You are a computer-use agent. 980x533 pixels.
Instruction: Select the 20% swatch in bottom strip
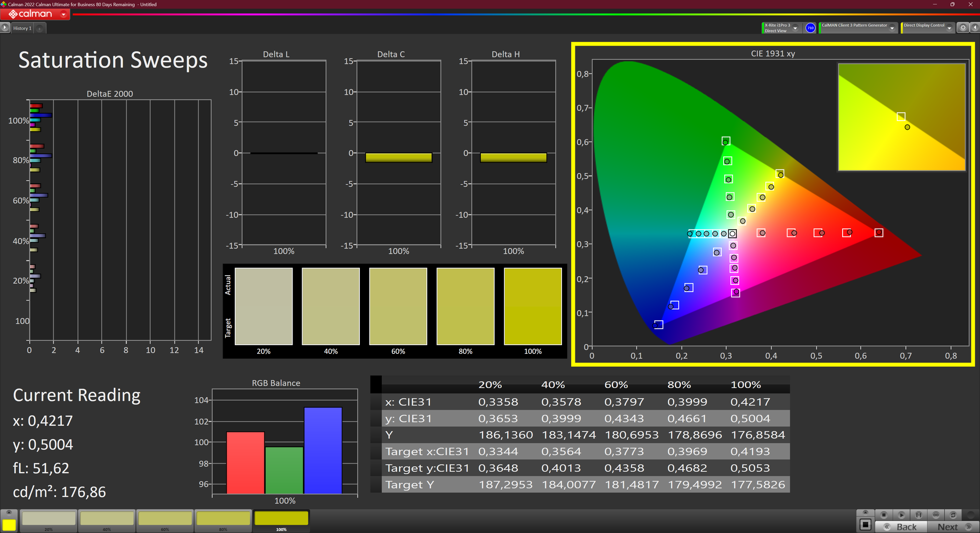pos(49,520)
